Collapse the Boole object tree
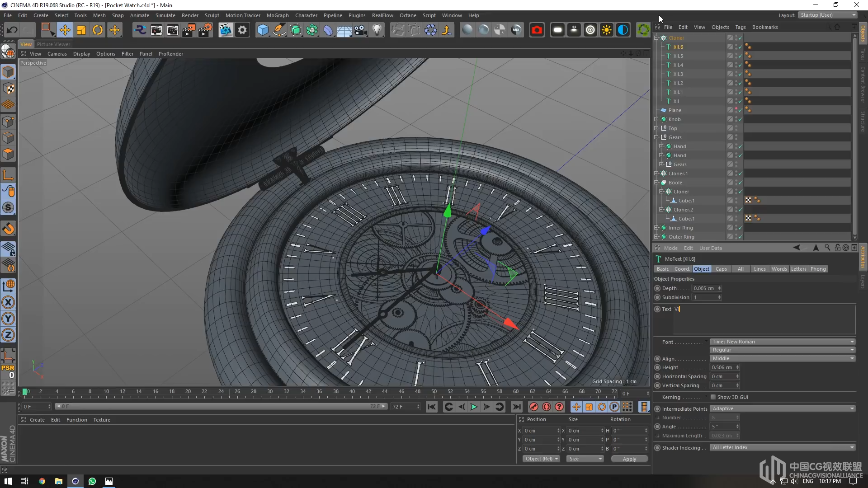This screenshot has width=868, height=488. point(656,183)
